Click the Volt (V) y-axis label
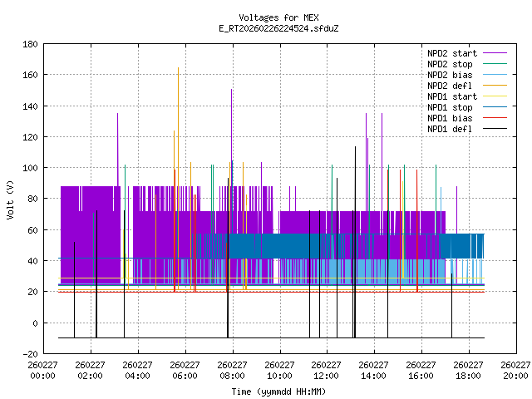This screenshot has width=532, height=399. (x=10, y=199)
